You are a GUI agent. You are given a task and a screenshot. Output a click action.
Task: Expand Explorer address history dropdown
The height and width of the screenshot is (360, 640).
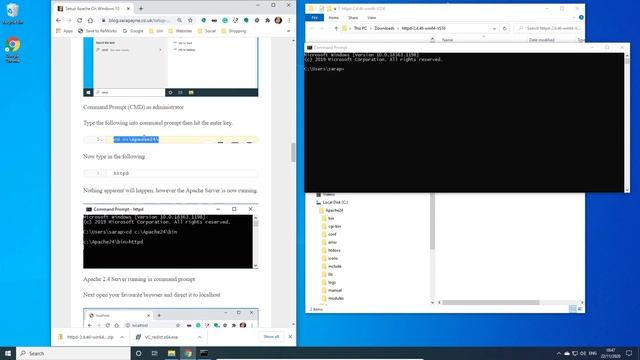pos(494,28)
